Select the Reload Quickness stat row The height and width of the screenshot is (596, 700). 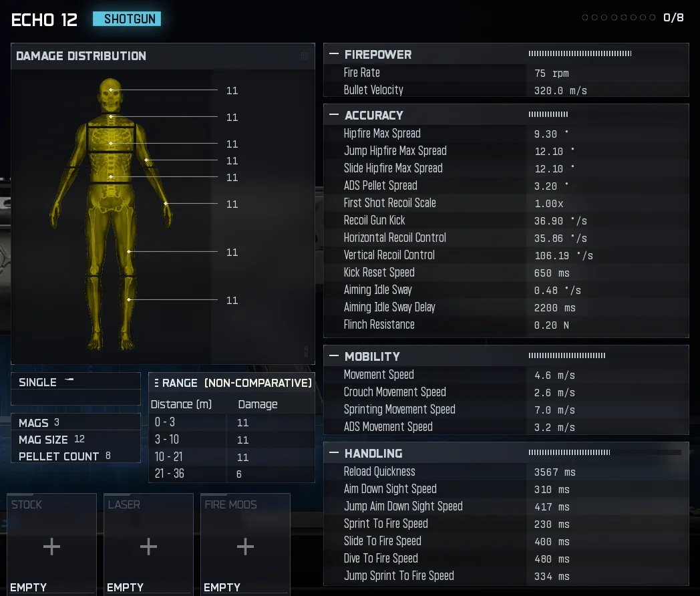(505, 472)
